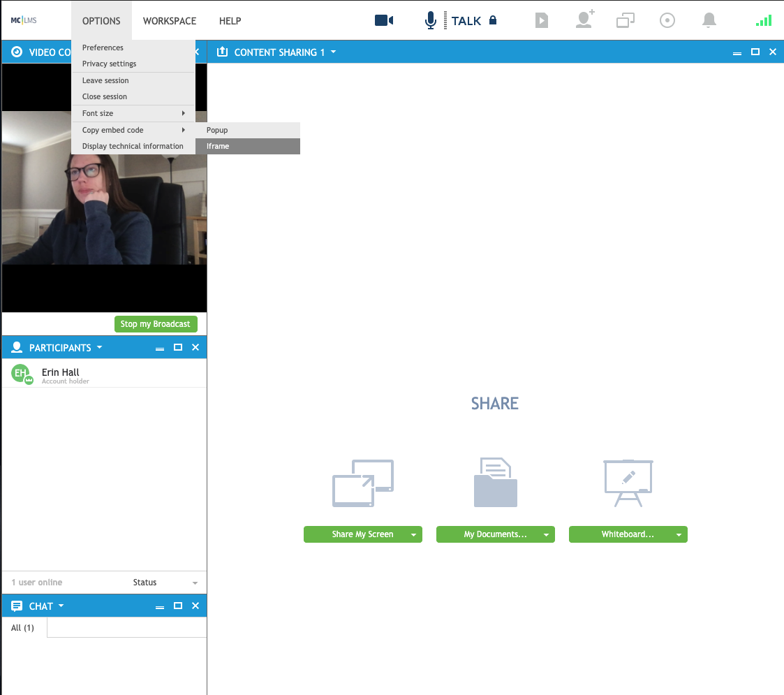Screen dimensions: 784x695
Task: Select participant Erin Hall
Action: 104,375
